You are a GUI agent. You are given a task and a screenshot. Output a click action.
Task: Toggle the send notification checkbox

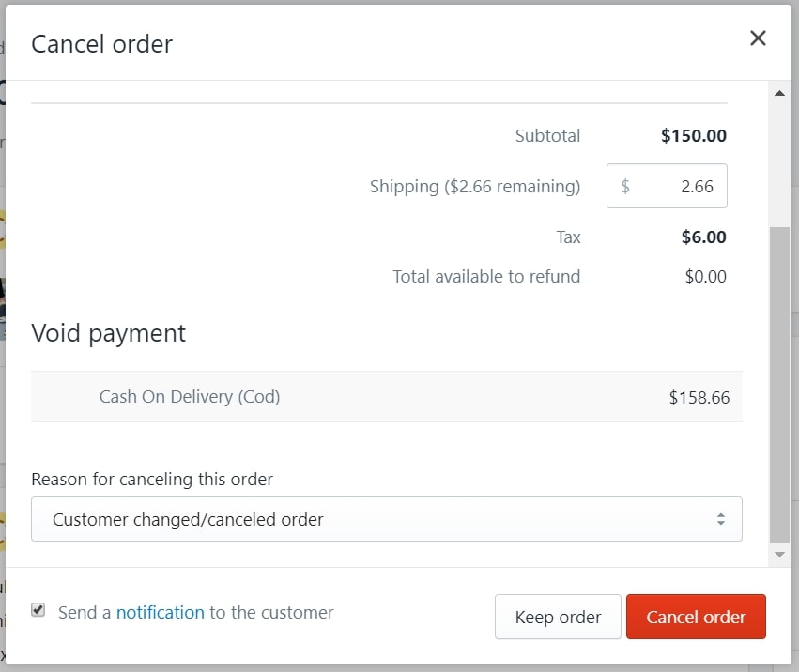coord(38,610)
